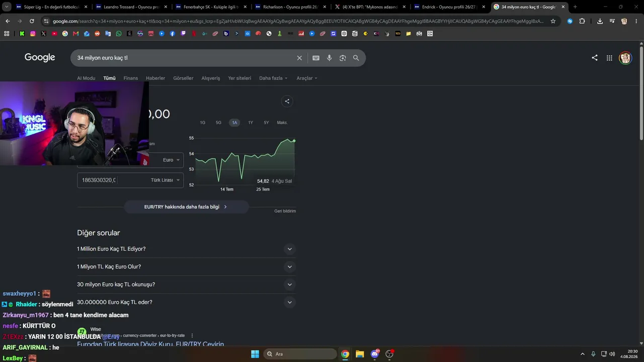Open the media controls icon in toolbar
Viewport: 644px width, 362px height.
click(612, 21)
